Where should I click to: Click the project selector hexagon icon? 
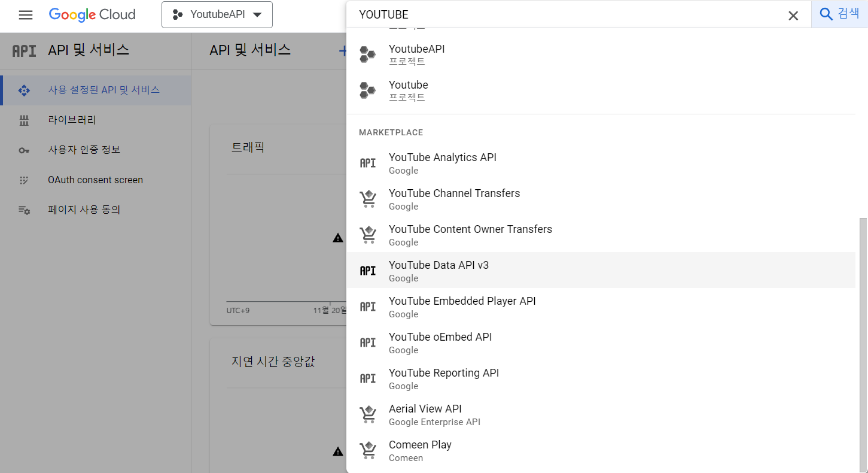pyautogui.click(x=177, y=15)
